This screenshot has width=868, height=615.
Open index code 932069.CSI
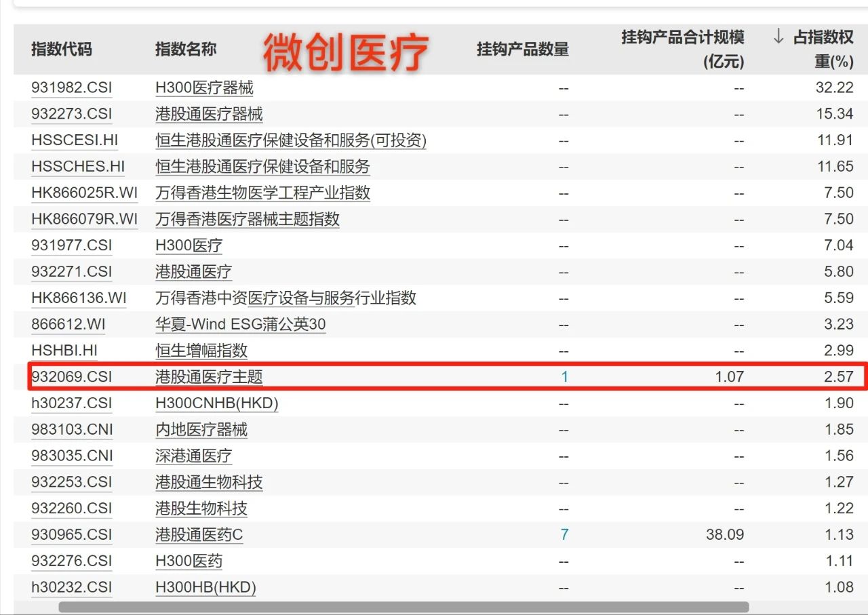pos(71,376)
